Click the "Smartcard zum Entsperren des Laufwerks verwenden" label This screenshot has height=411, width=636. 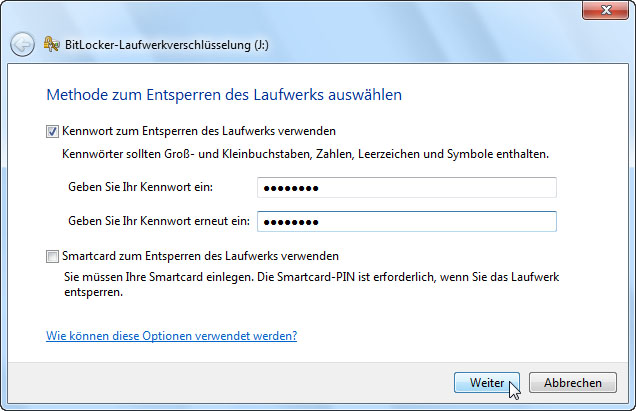200,256
